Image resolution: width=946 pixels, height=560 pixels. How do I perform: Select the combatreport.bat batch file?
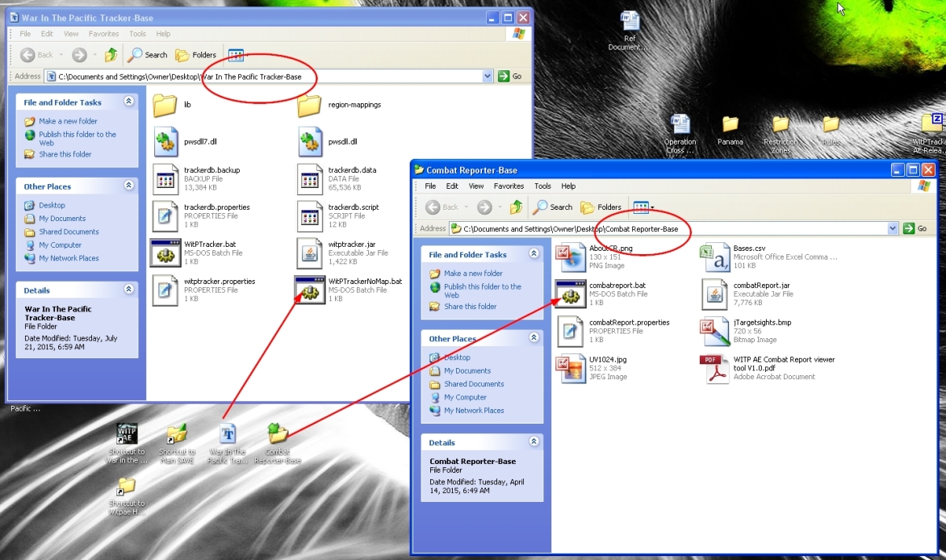[x=602, y=294]
